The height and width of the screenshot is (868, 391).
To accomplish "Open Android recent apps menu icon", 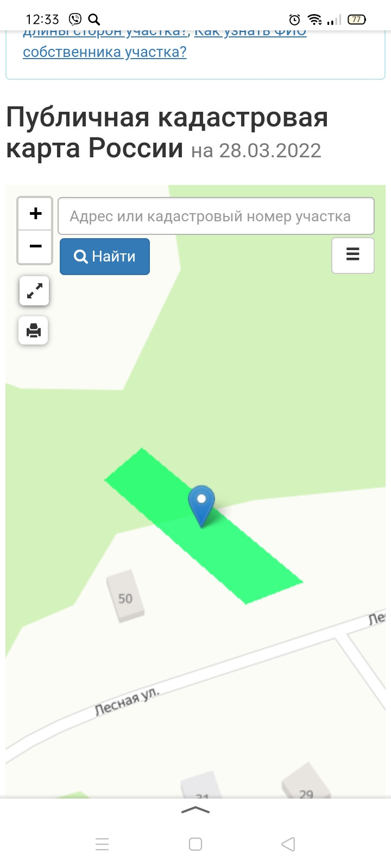I will coord(102,844).
